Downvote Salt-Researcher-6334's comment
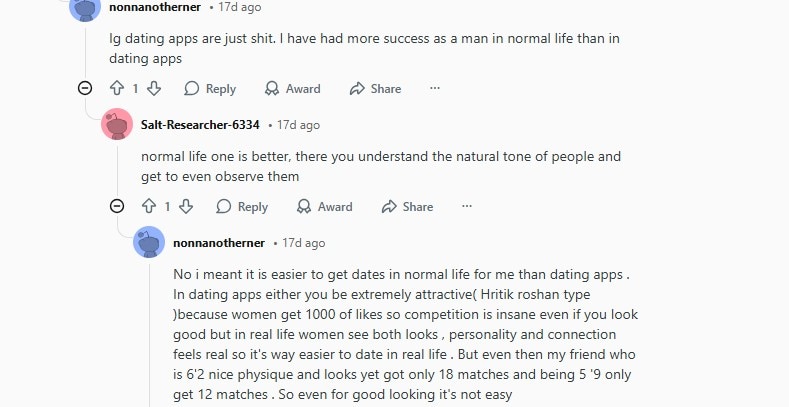 (186, 207)
